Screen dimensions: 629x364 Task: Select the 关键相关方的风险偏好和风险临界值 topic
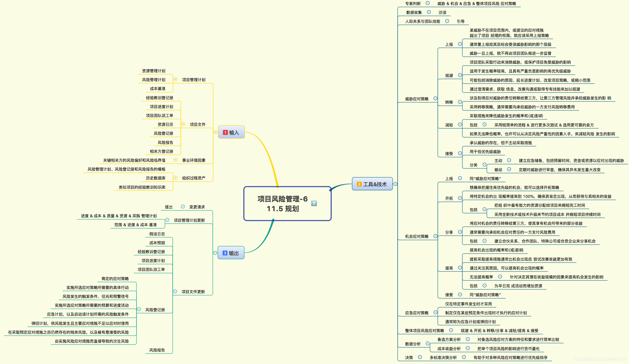(x=134, y=160)
